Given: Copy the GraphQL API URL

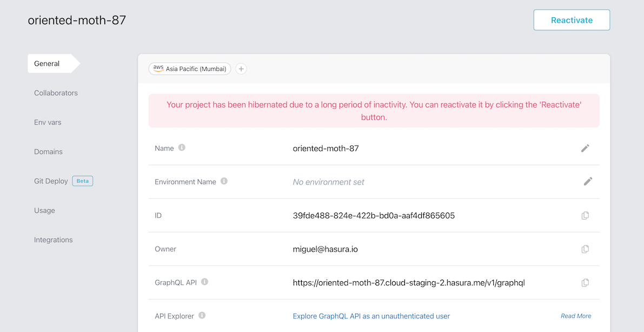Looking at the screenshot, I should pyautogui.click(x=585, y=283).
